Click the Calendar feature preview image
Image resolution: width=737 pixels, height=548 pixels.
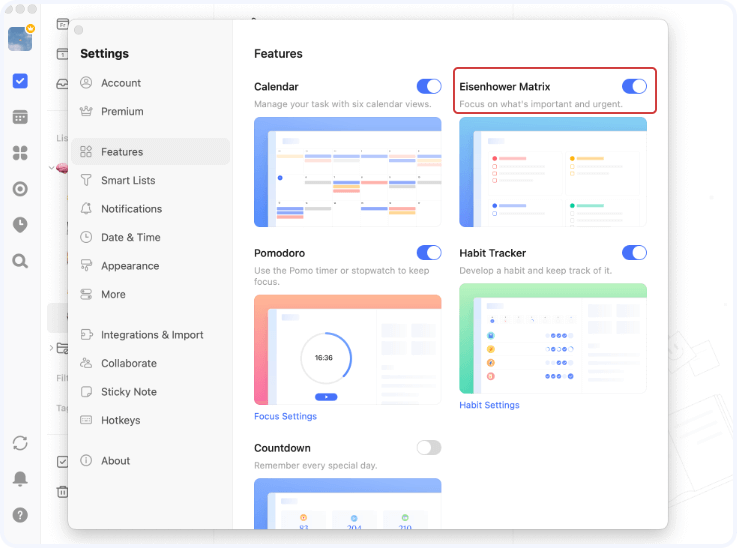click(x=347, y=172)
